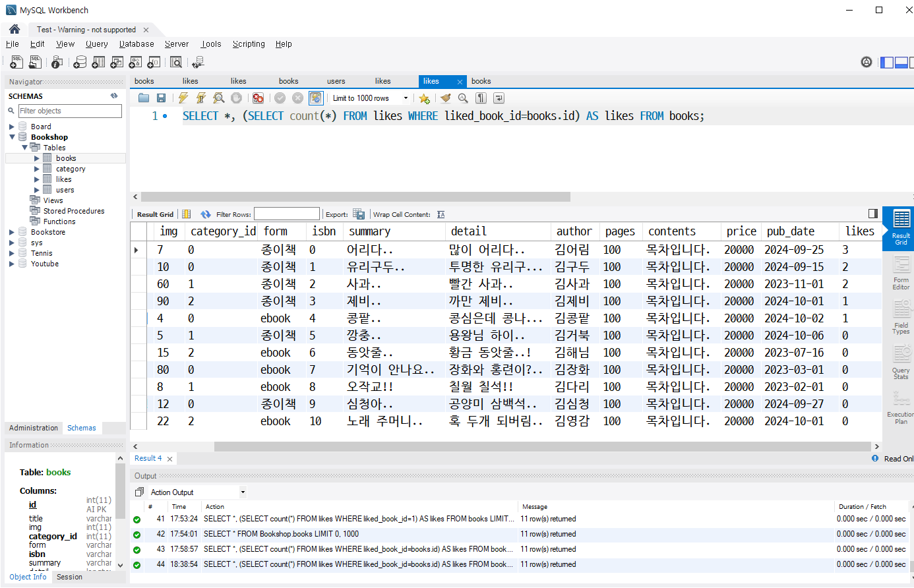This screenshot has width=914, height=588.
Task: Open the Query menu
Action: (96, 44)
